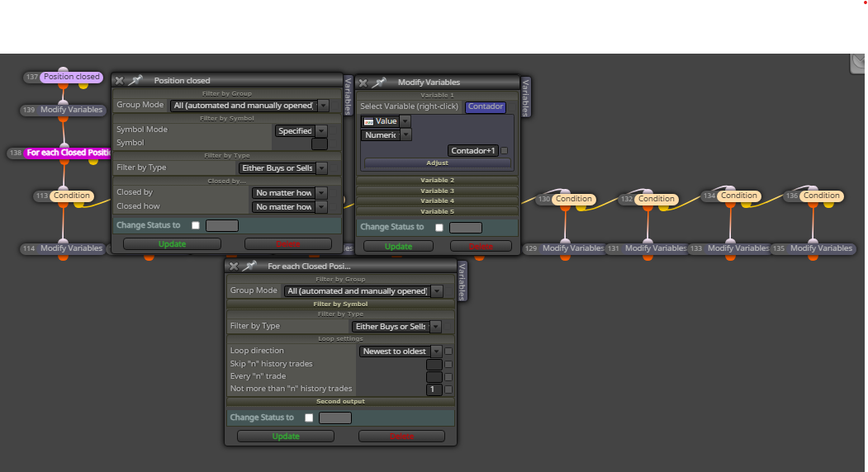Expand the Variable 2 section
The image size is (868, 472).
pos(437,181)
